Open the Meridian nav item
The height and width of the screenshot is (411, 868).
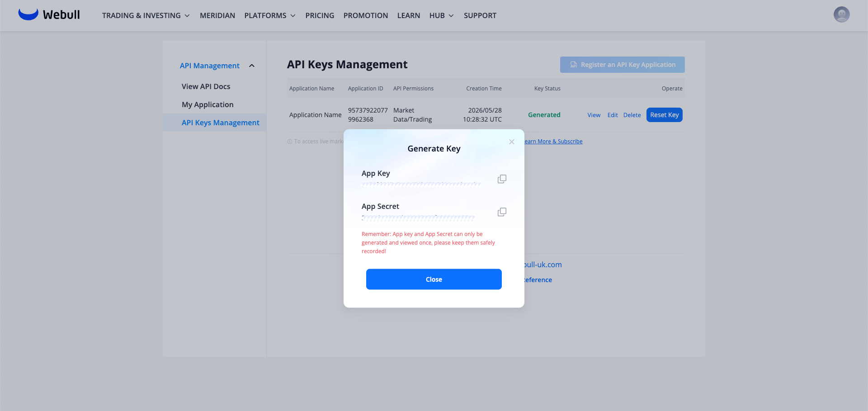coord(217,15)
